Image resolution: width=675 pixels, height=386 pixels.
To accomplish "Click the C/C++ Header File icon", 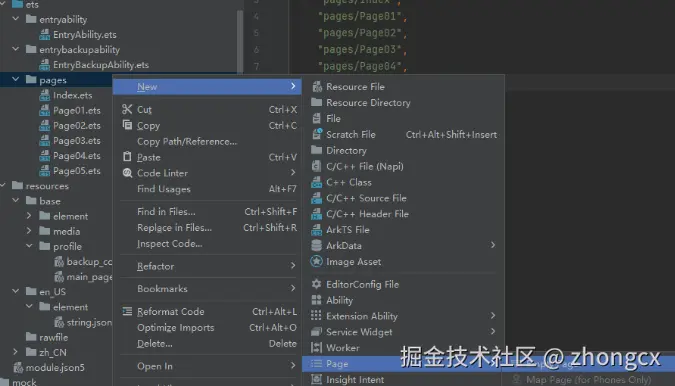I will [317, 214].
